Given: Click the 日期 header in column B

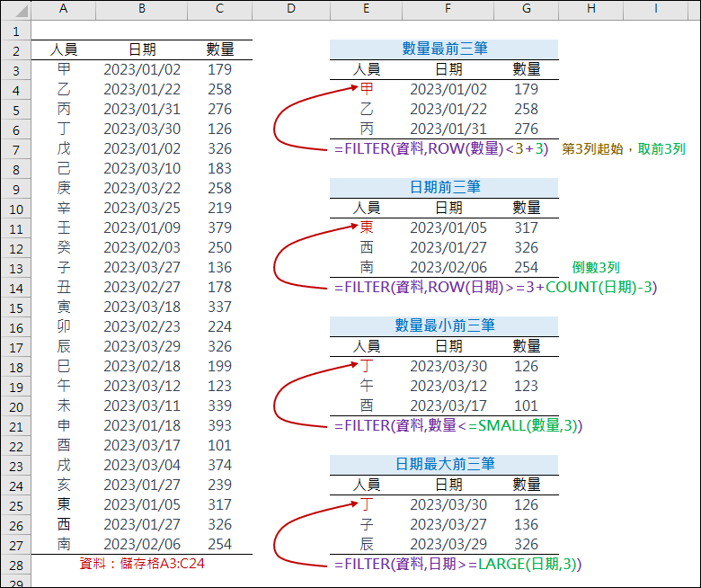Looking at the screenshot, I should click(x=142, y=49).
